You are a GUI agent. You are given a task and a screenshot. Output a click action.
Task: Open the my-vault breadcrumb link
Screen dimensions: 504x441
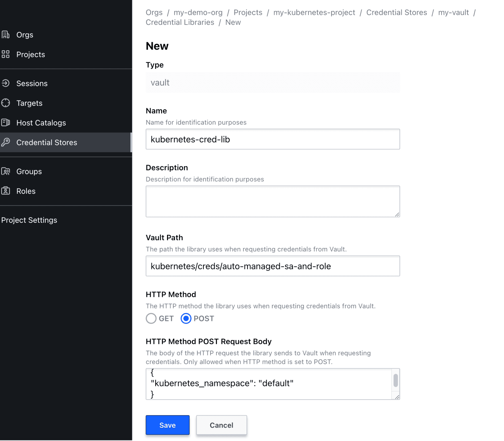tap(453, 12)
